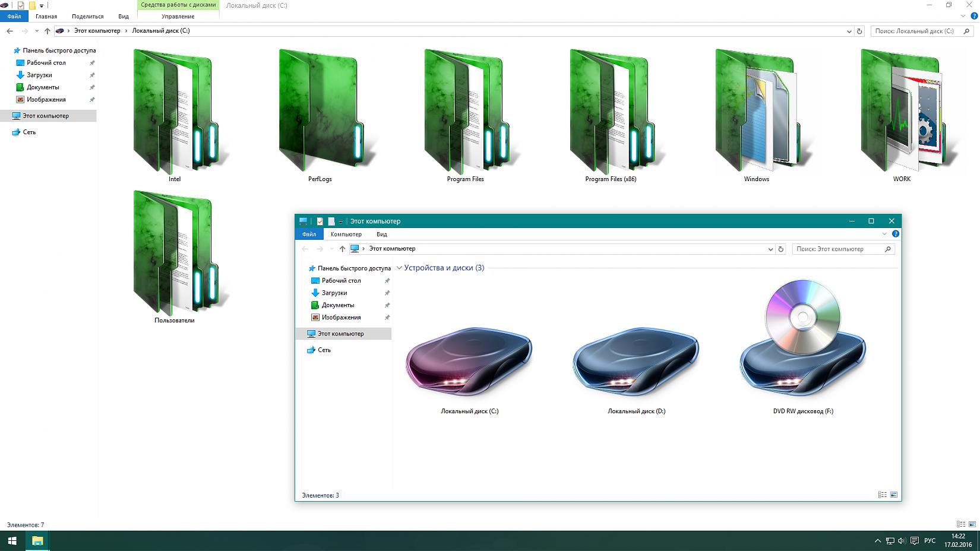Click the volume tray icon
980x551 pixels.
point(902,541)
